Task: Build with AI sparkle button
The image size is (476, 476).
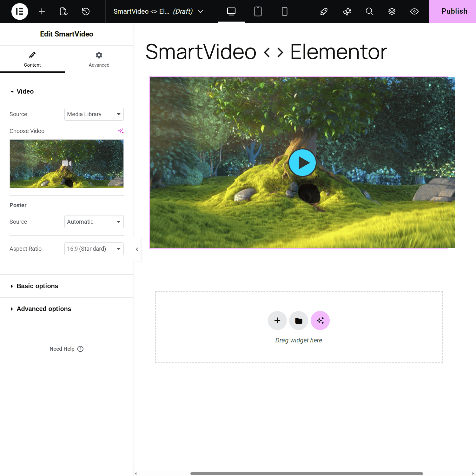Action: [320, 321]
